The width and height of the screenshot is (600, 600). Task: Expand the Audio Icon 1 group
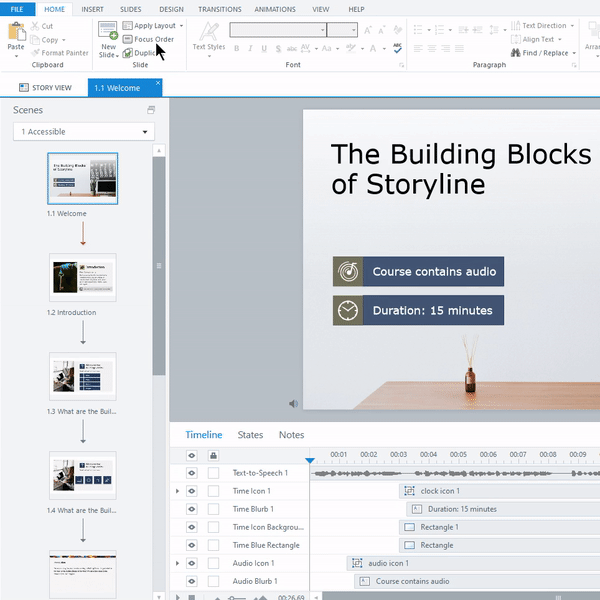tap(177, 563)
